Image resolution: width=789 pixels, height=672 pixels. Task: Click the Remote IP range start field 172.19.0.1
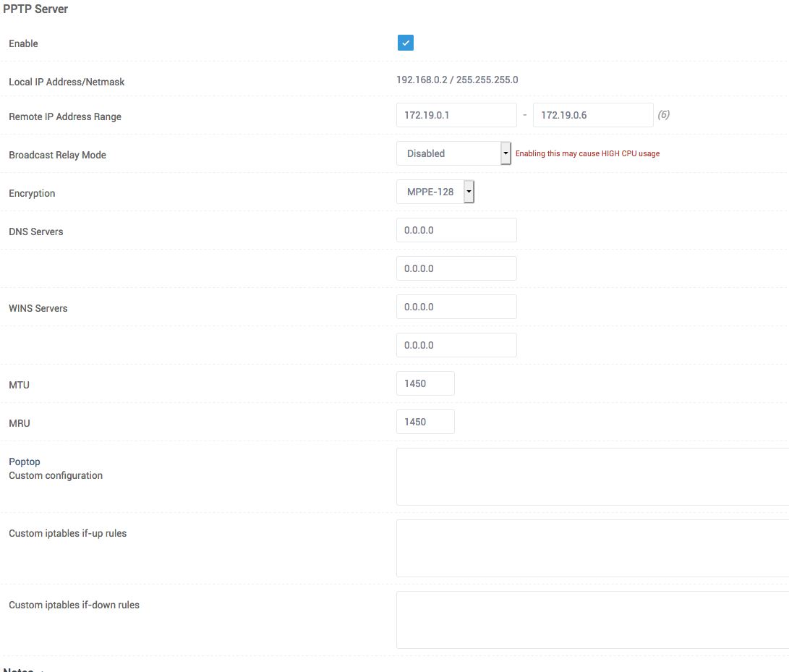coord(456,115)
